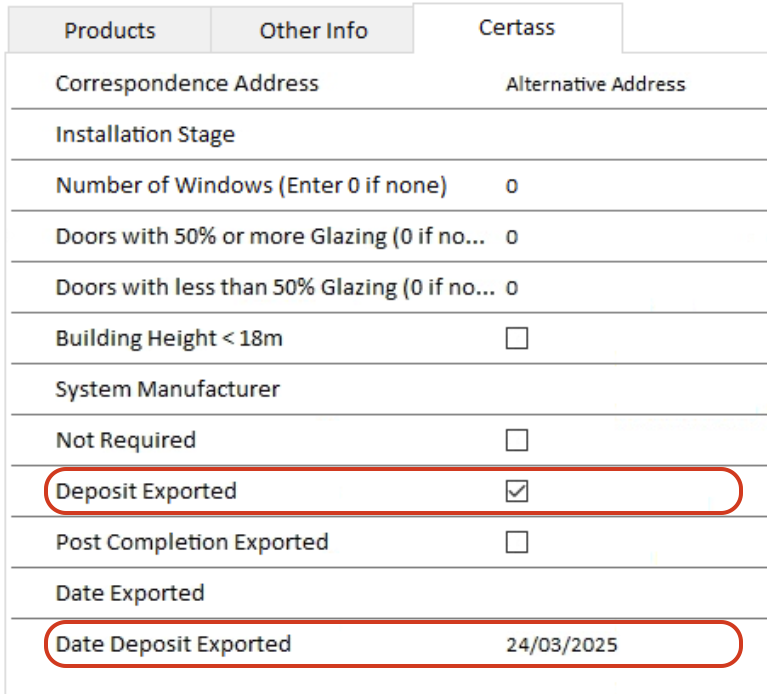767x694 pixels.
Task: Check the Post Completion Exported box
Action: click(517, 542)
